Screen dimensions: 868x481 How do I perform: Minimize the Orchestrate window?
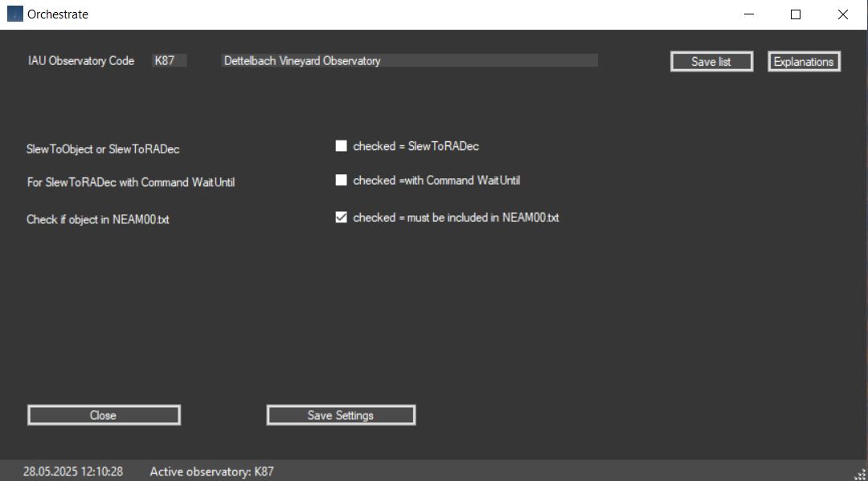click(749, 14)
